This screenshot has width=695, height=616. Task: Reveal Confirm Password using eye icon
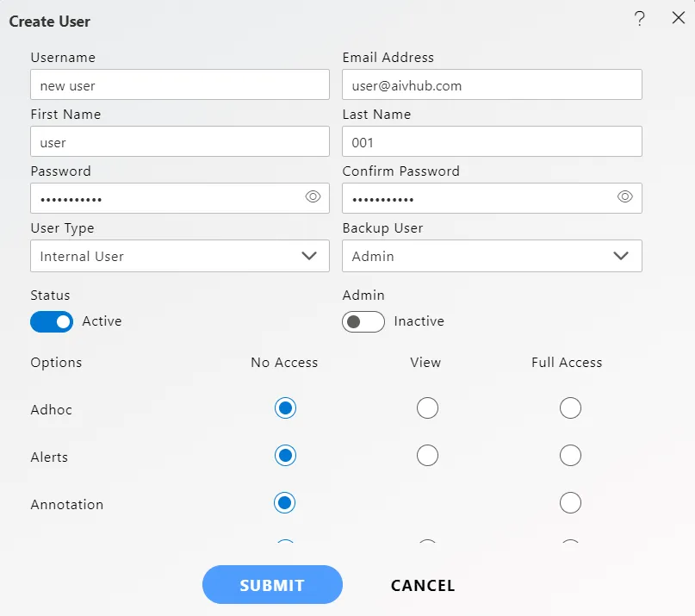[625, 196]
